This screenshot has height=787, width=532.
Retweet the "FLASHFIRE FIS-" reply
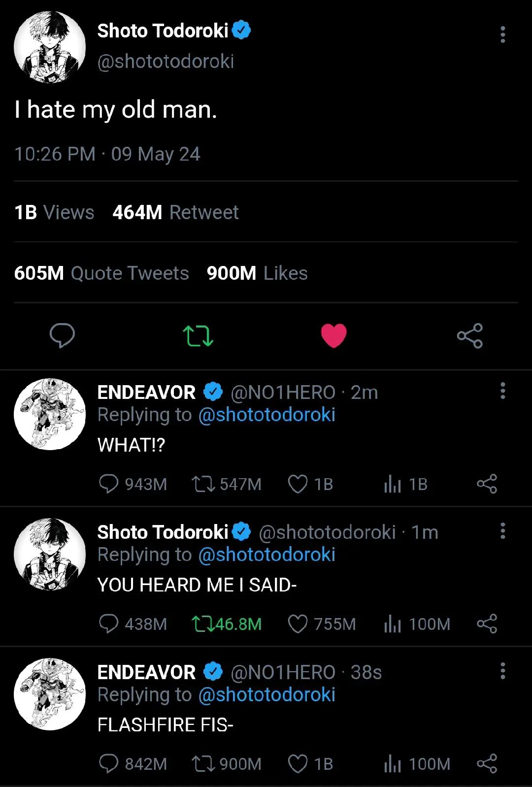click(203, 764)
